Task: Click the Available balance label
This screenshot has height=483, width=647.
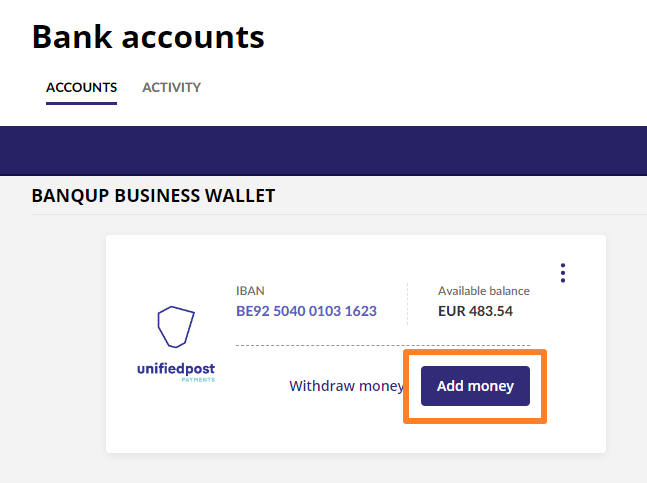Action: click(484, 291)
